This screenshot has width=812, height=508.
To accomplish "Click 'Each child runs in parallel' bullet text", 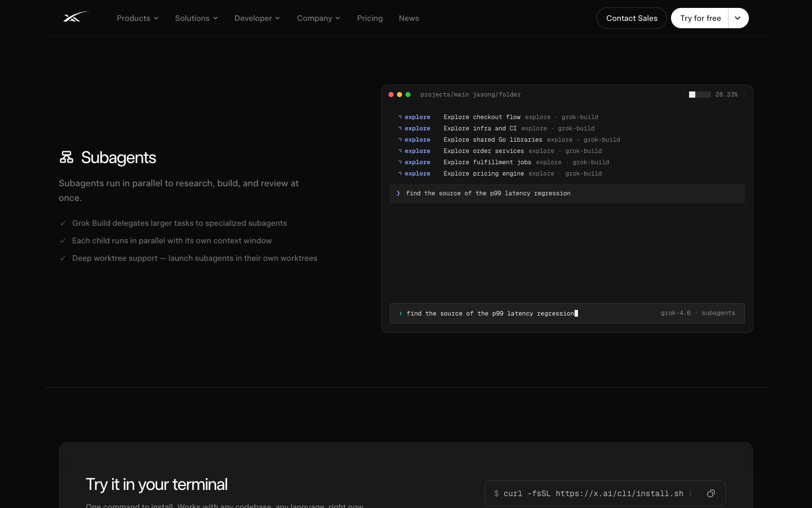I will 172,241.
